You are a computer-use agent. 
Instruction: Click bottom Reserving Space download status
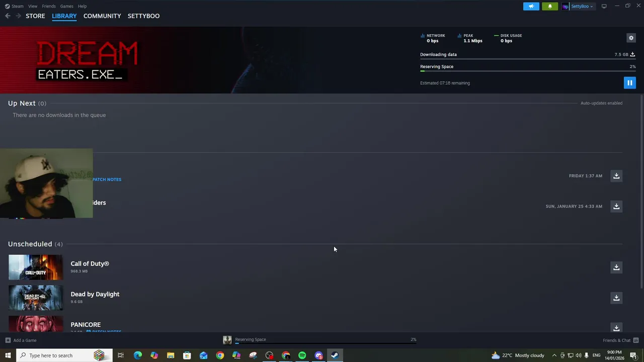pos(319,340)
